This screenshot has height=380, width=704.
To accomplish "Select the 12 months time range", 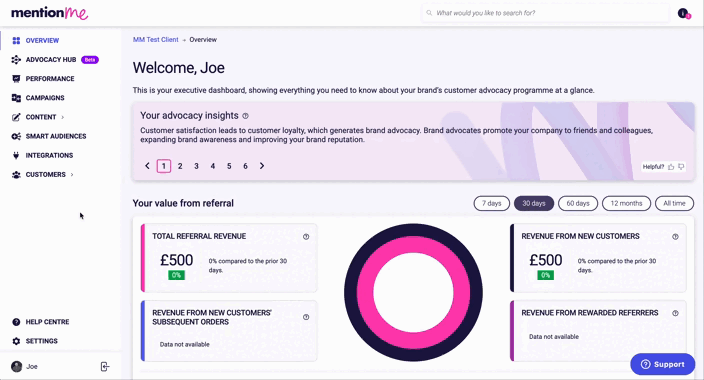I will point(626,203).
